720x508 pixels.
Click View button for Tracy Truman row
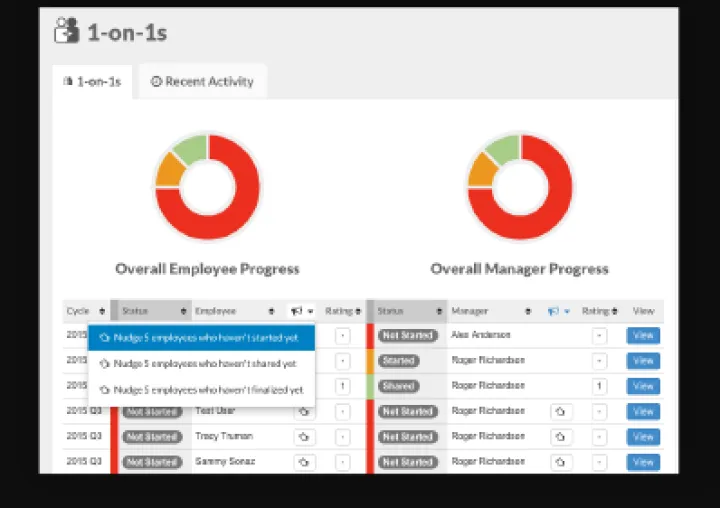643,437
